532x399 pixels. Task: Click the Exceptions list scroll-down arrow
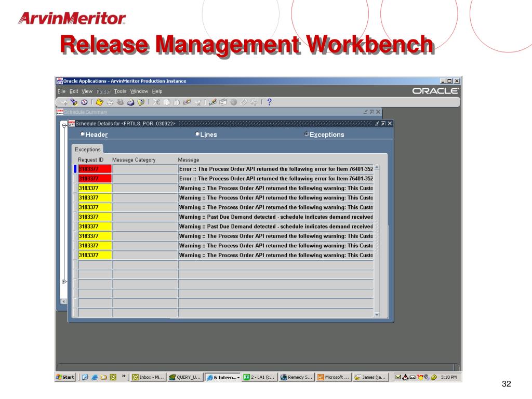click(x=377, y=314)
